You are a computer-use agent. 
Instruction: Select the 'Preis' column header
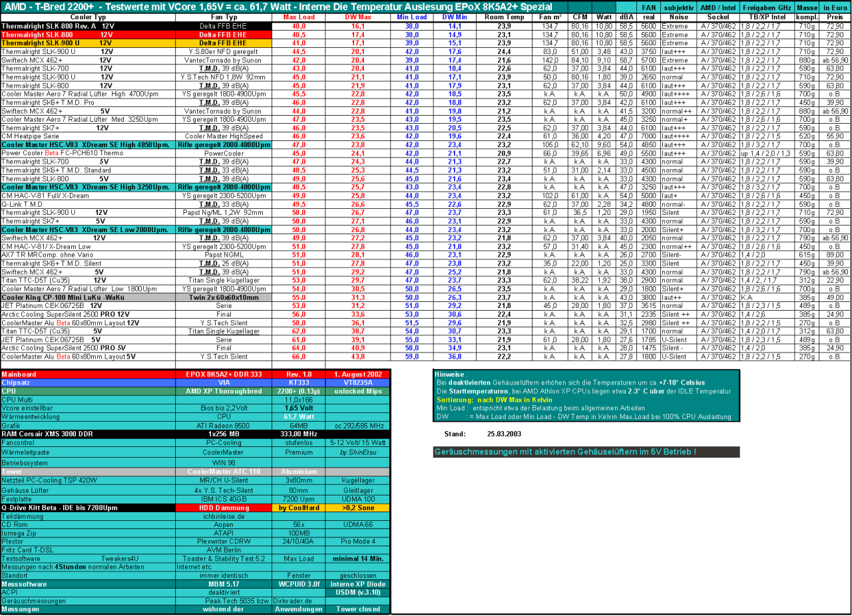[x=834, y=17]
